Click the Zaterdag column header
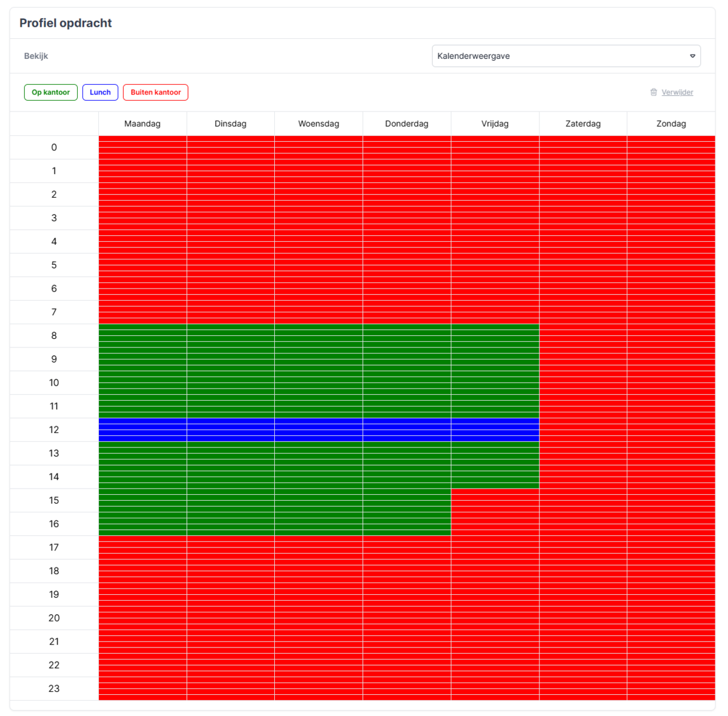 (x=583, y=124)
